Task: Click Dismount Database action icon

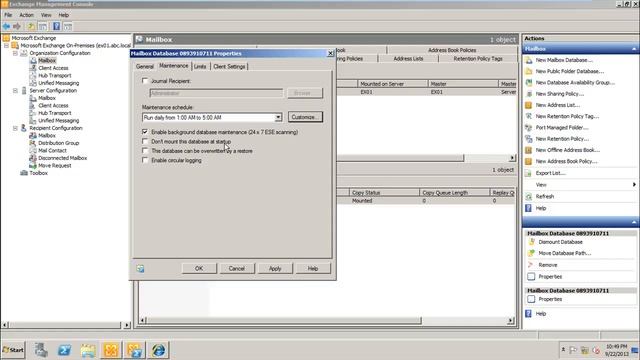Action: coord(531,242)
